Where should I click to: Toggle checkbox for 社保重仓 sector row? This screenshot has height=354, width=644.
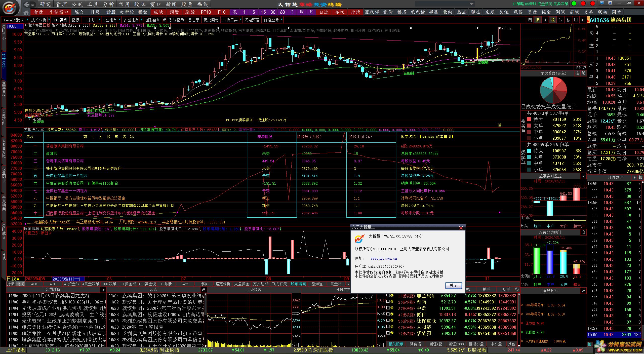click(x=388, y=321)
